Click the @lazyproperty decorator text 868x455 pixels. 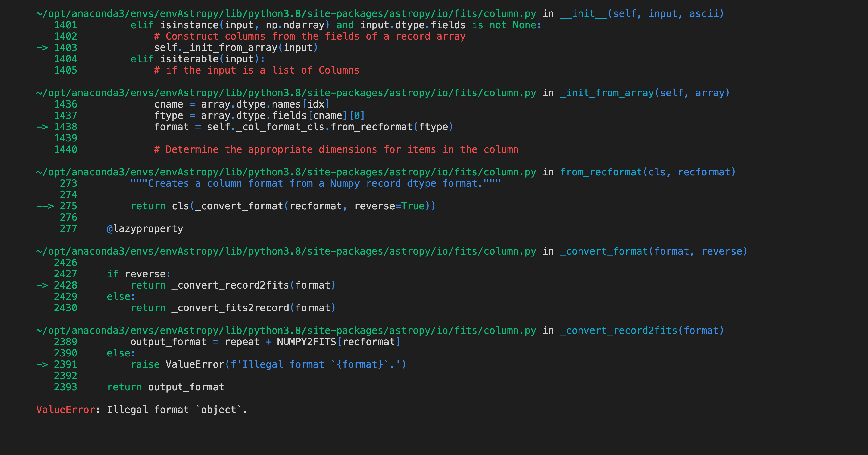[145, 229]
